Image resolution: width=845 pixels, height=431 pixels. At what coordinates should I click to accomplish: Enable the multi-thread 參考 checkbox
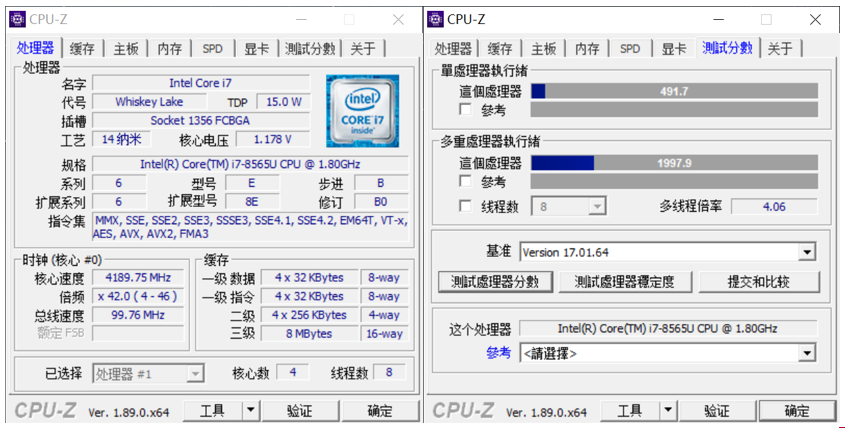pyautogui.click(x=465, y=181)
